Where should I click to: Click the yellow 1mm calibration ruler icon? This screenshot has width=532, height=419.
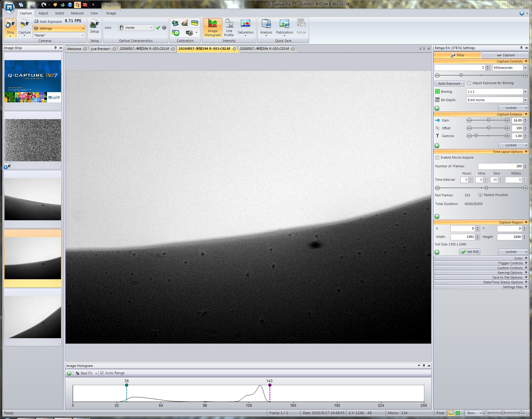[x=195, y=23]
